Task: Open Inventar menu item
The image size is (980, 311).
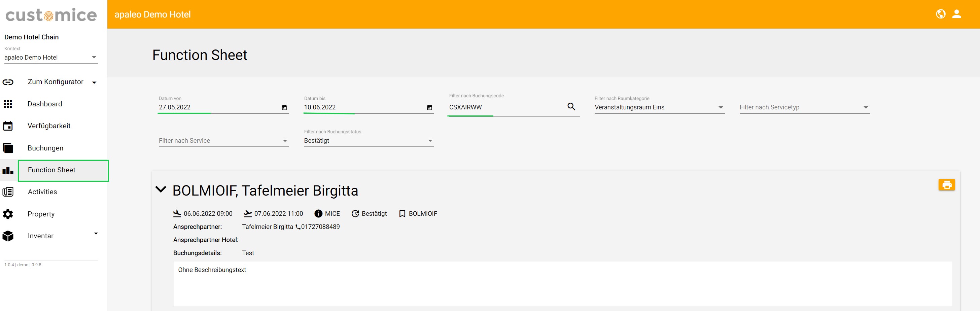Action: [41, 236]
